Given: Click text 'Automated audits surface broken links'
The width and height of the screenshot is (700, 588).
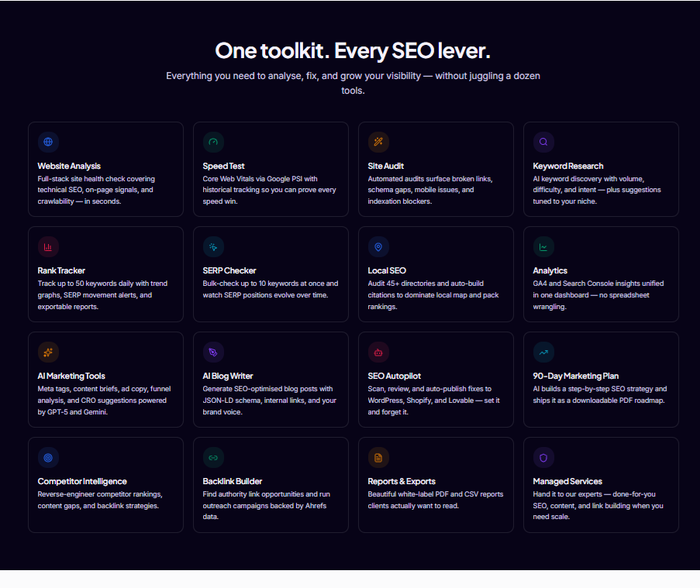Looking at the screenshot, I should coord(430,179).
